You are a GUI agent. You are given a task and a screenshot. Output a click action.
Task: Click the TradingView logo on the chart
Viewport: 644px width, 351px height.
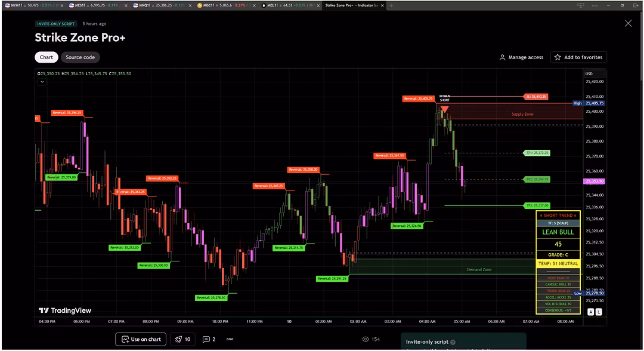pyautogui.click(x=65, y=310)
